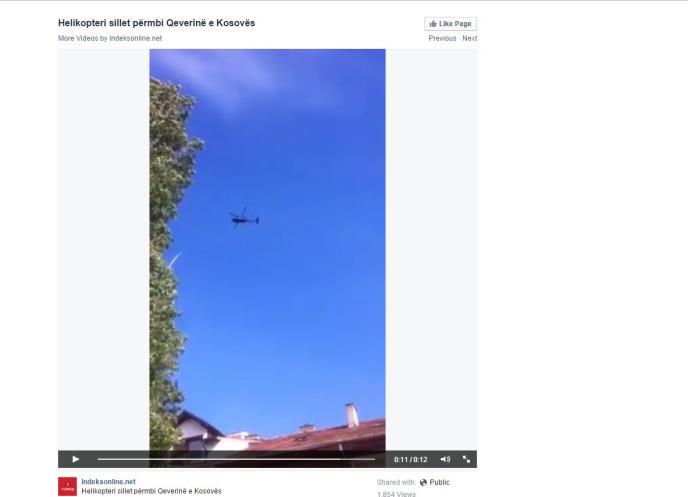This screenshot has height=497, width=688.
Task: Click the globe privacy icon
Action: [x=423, y=482]
